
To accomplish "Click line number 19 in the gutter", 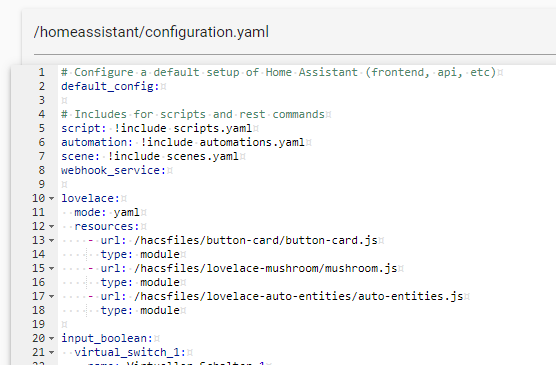I will (39, 324).
